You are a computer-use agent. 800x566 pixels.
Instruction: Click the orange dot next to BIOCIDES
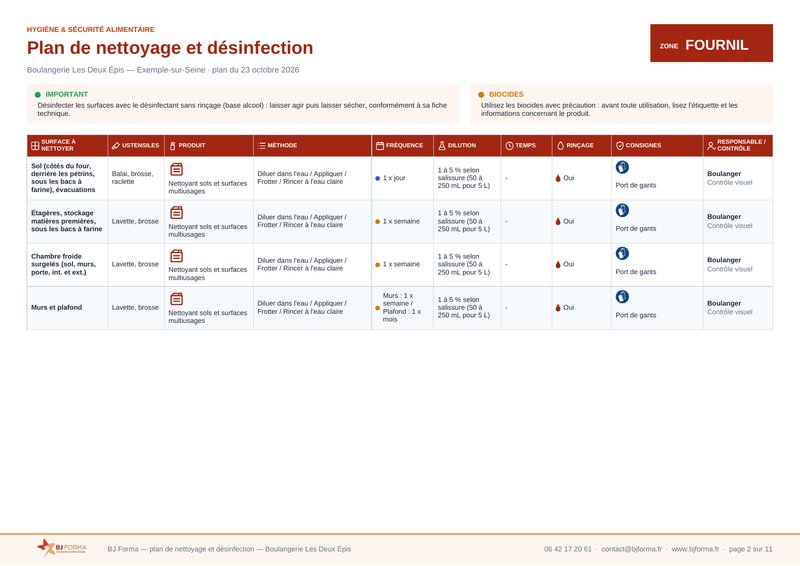(481, 94)
